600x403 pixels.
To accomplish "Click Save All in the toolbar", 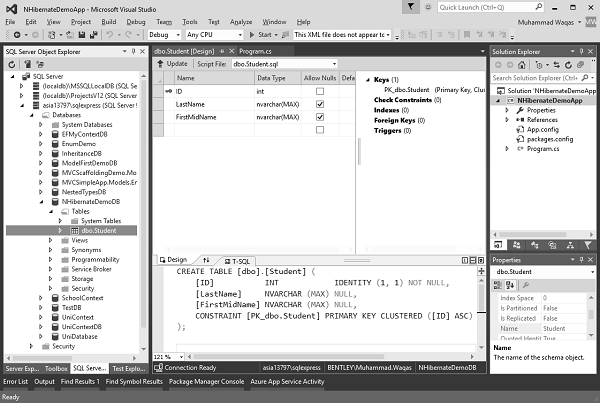I will point(93,35).
